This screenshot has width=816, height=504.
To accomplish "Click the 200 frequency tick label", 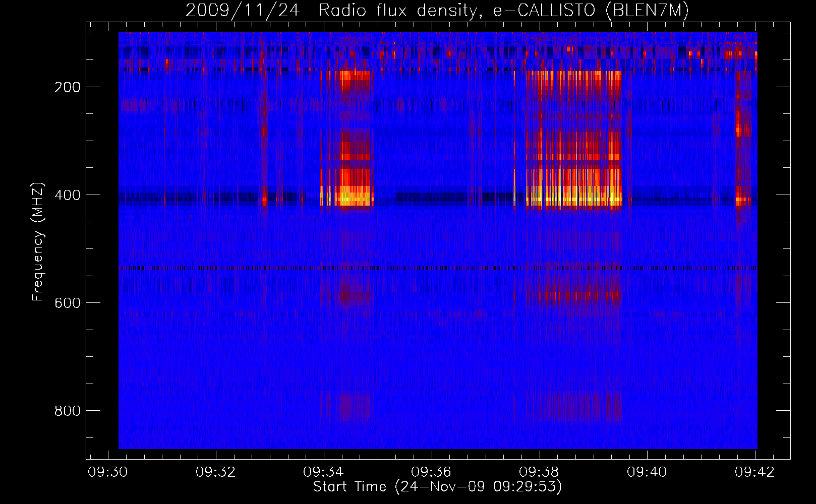I will click(x=68, y=87).
